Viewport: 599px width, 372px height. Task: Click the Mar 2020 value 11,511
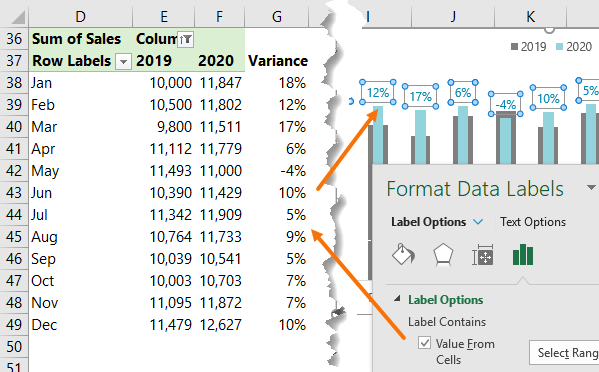pos(220,127)
